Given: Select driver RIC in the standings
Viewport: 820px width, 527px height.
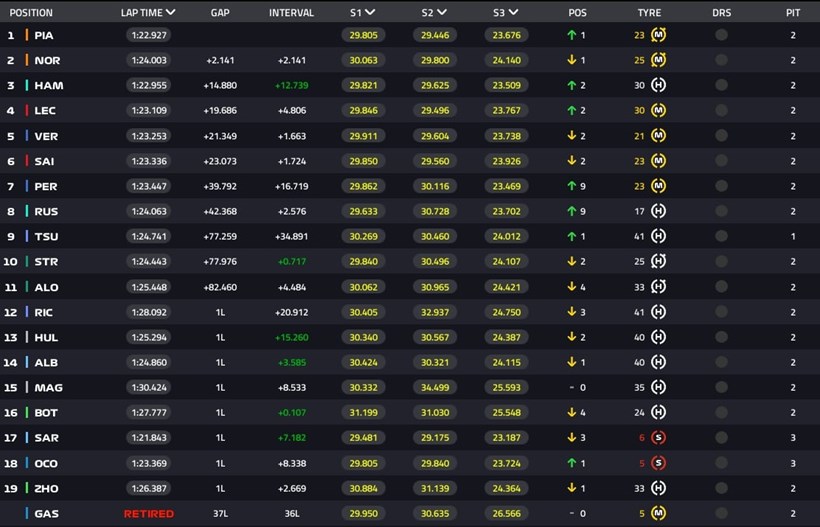Looking at the screenshot, I should click(43, 313).
